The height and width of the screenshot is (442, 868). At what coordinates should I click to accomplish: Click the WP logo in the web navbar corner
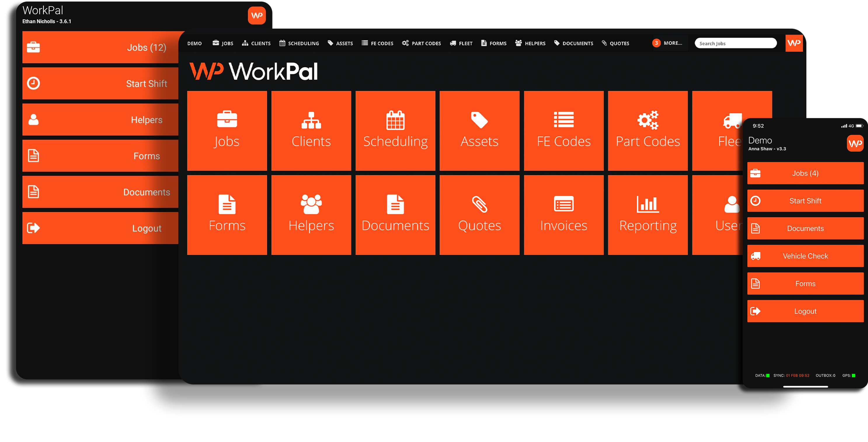[x=794, y=43]
